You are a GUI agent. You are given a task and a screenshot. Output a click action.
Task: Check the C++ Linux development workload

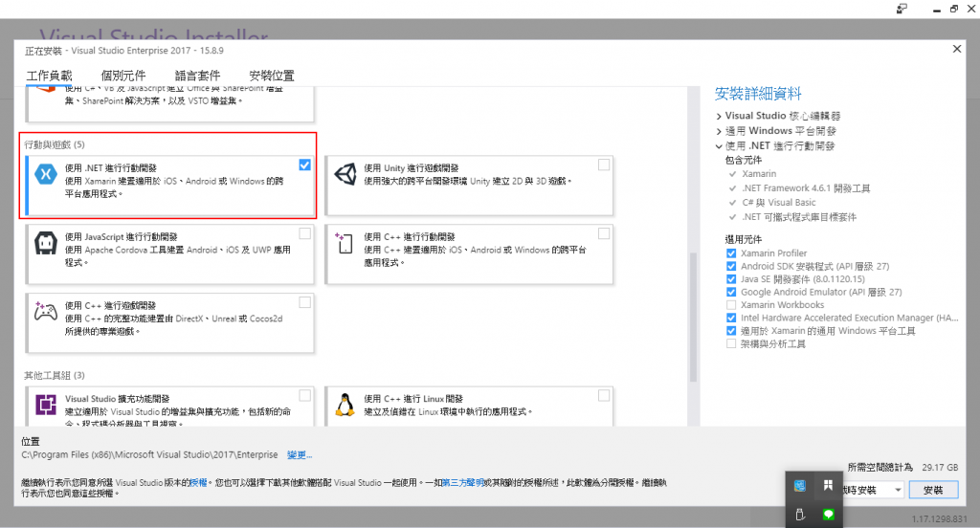[604, 396]
